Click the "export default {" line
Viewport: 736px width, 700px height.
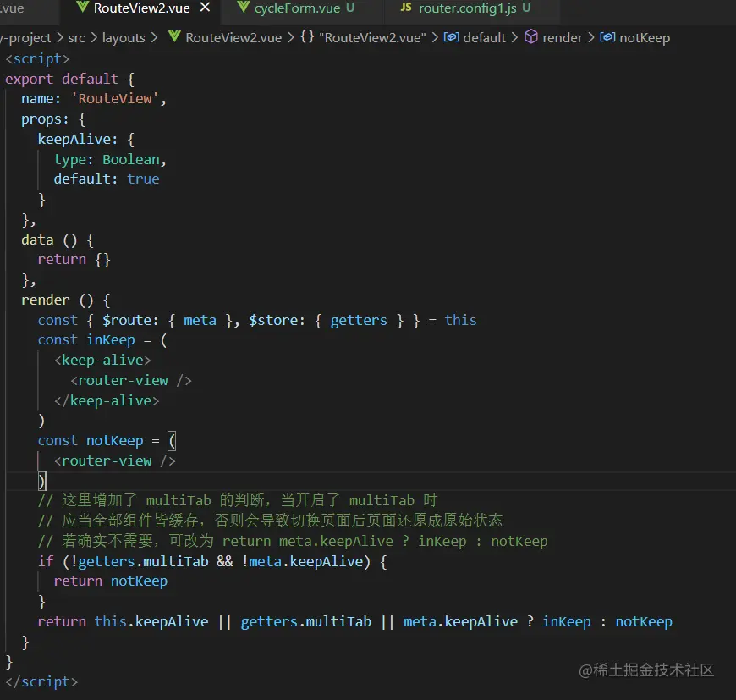point(70,79)
